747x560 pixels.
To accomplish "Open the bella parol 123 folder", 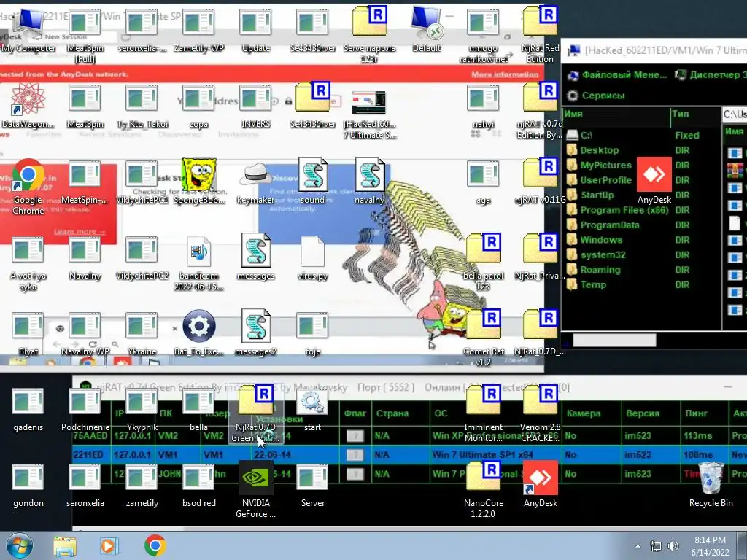I will click(x=483, y=262).
